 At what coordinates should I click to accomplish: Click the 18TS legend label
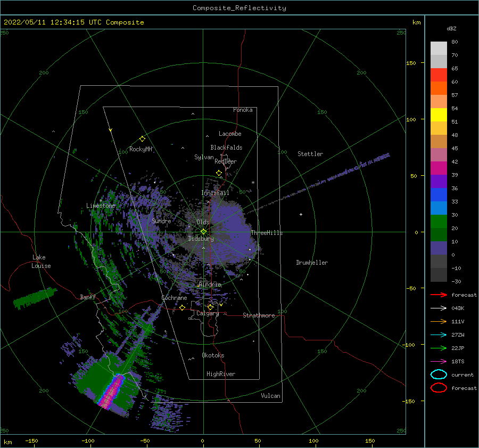(458, 362)
